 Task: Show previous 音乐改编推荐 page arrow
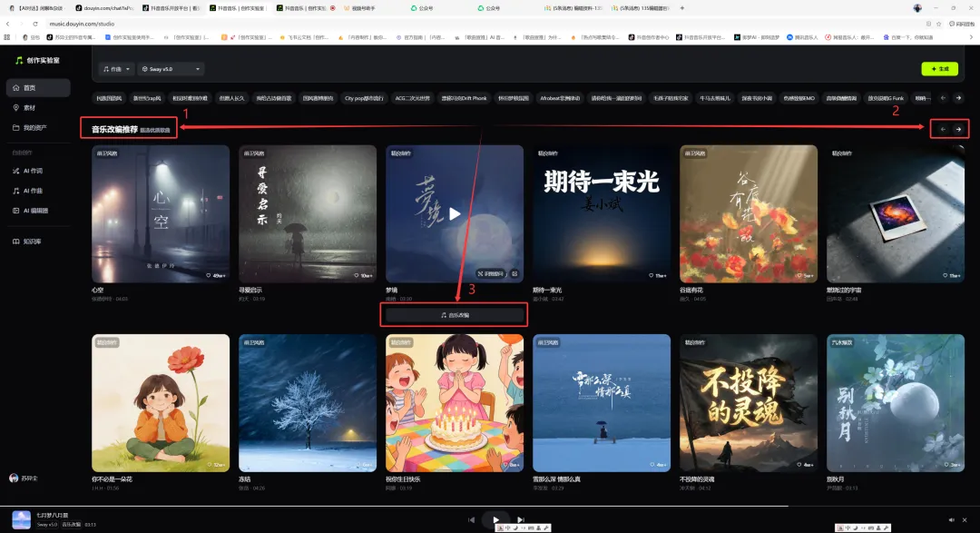pos(943,129)
